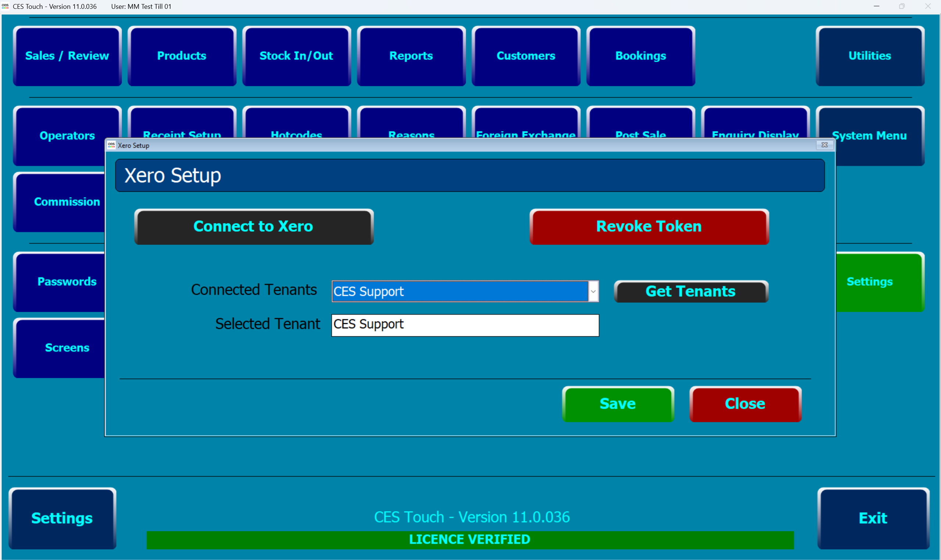Close the Xero Setup dialog
This screenshot has height=560, width=941.
(744, 404)
